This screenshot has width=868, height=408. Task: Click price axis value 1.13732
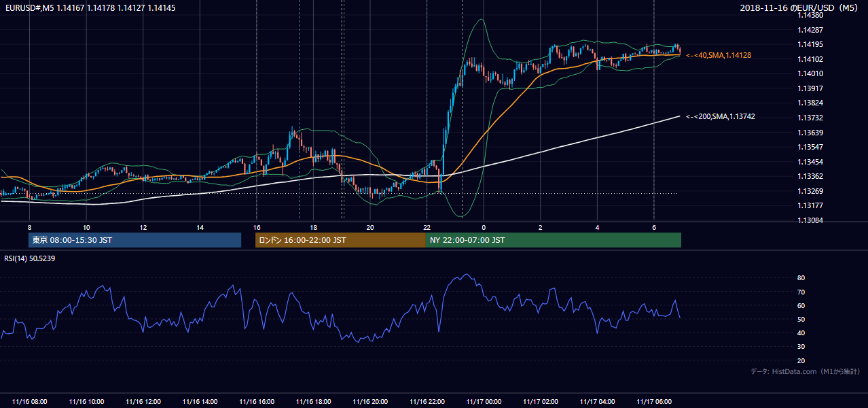tap(810, 118)
